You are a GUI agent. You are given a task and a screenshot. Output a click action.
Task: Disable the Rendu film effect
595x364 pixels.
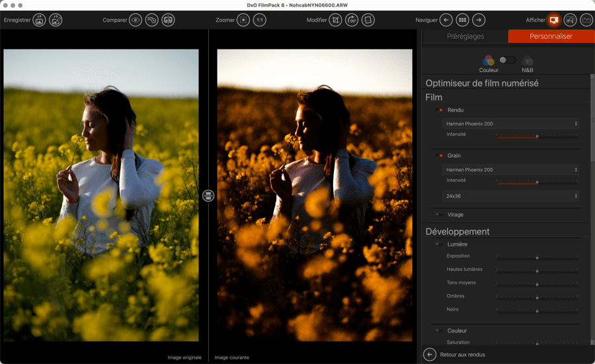coord(440,110)
